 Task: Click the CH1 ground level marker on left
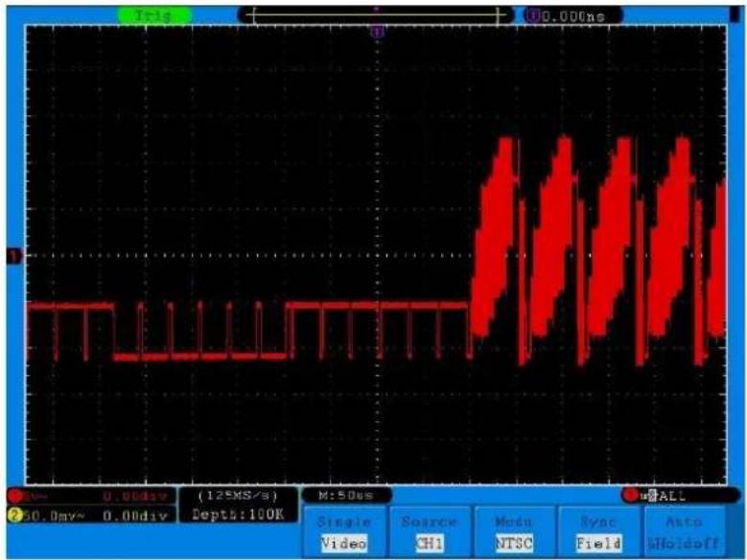coord(13,256)
